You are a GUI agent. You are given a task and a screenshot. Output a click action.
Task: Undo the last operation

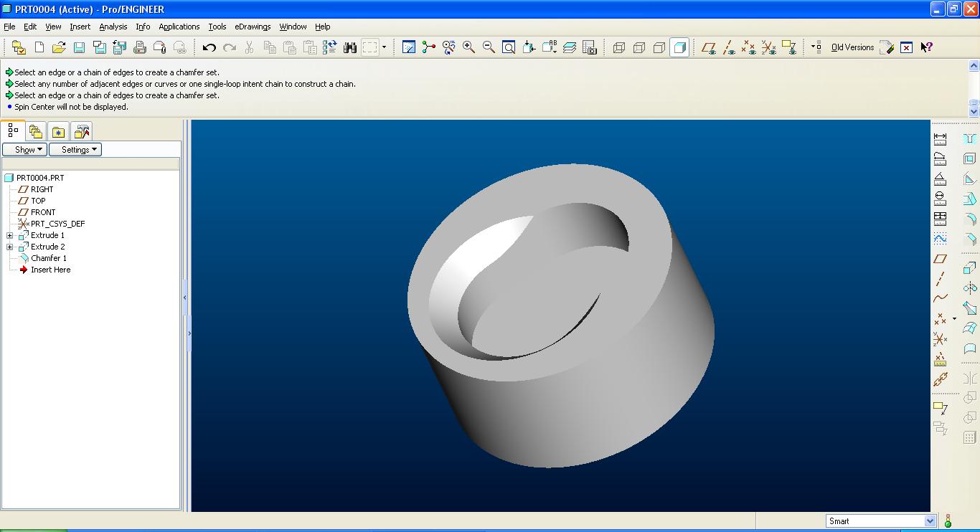209,47
